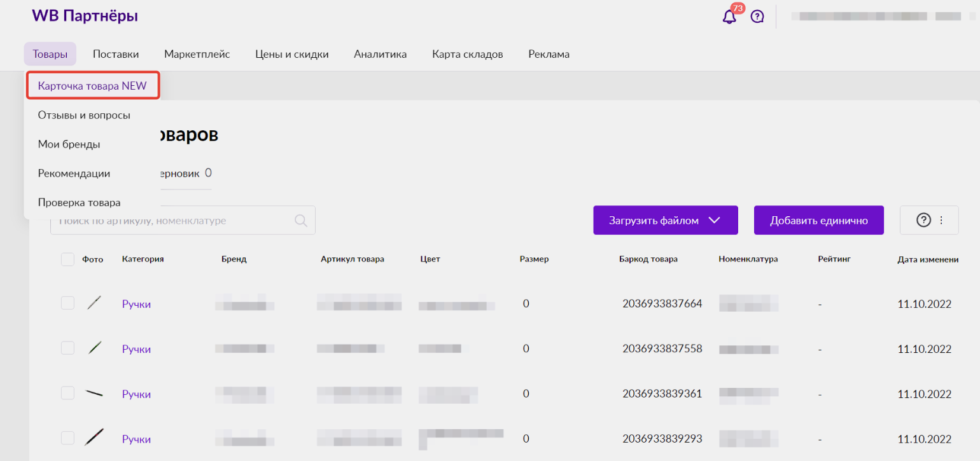Open Ручки category link in row 2036933839293
This screenshot has height=461, width=980.
136,439
